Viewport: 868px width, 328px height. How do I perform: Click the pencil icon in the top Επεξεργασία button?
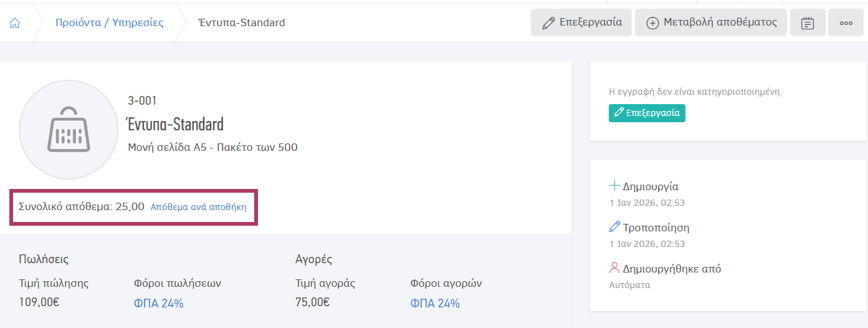(x=548, y=23)
